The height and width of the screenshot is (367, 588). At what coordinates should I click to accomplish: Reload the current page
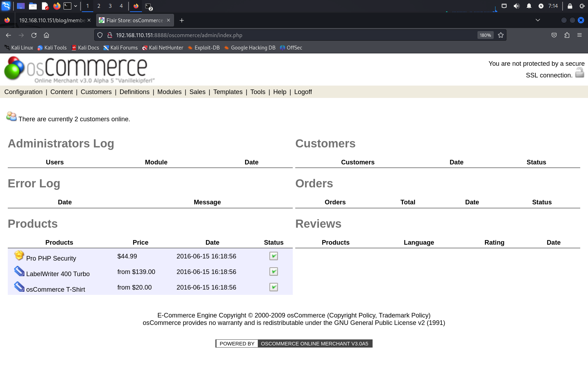point(34,35)
